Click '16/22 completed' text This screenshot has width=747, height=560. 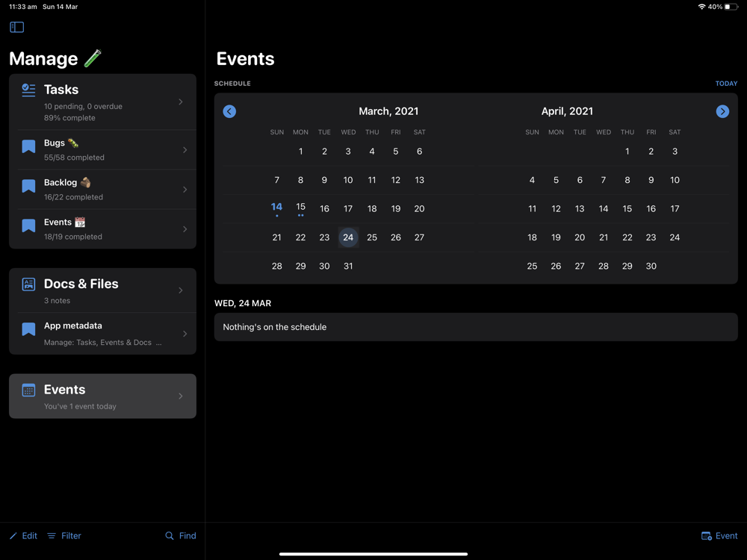tap(73, 197)
